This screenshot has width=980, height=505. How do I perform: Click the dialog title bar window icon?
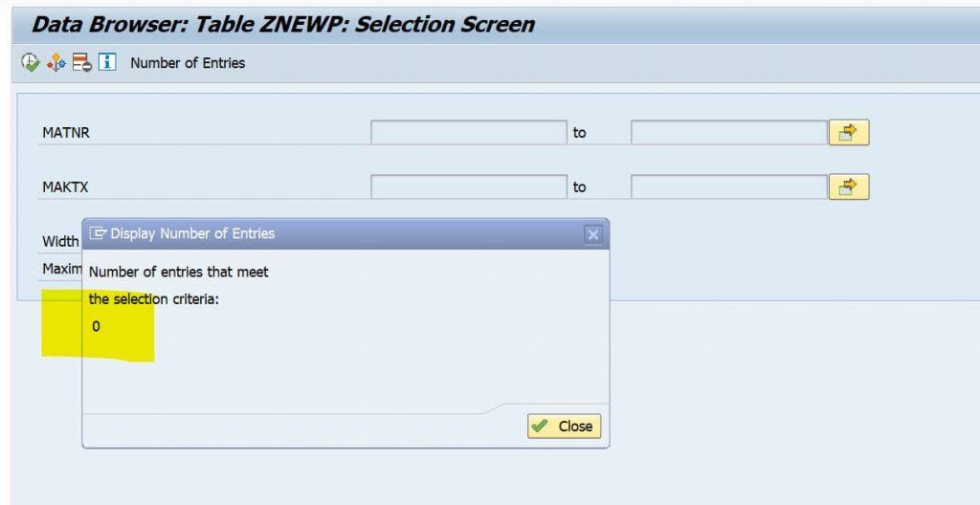click(x=99, y=233)
